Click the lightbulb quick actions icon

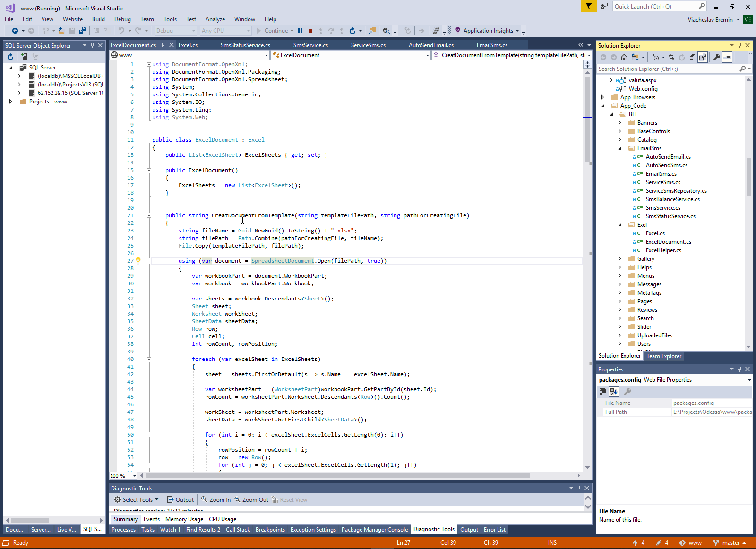(x=138, y=260)
